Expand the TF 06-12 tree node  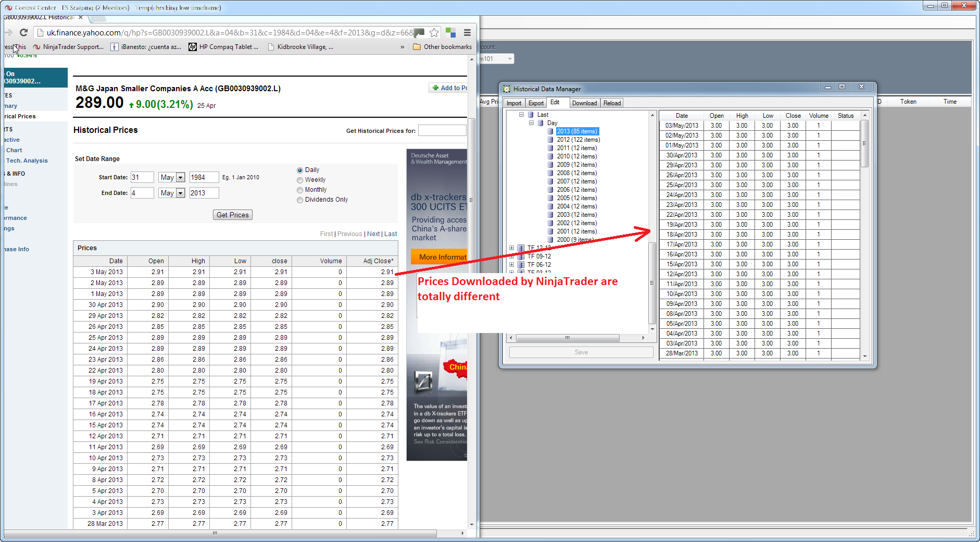click(x=511, y=265)
